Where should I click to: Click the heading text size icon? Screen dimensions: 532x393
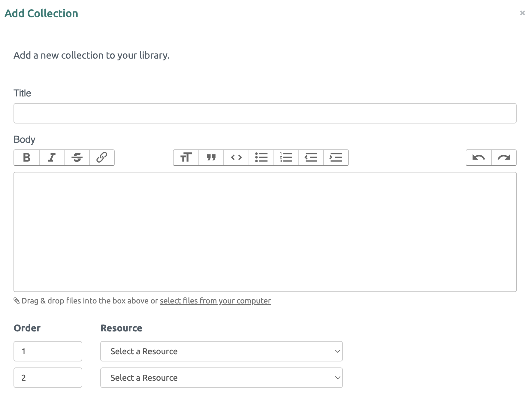coord(186,157)
